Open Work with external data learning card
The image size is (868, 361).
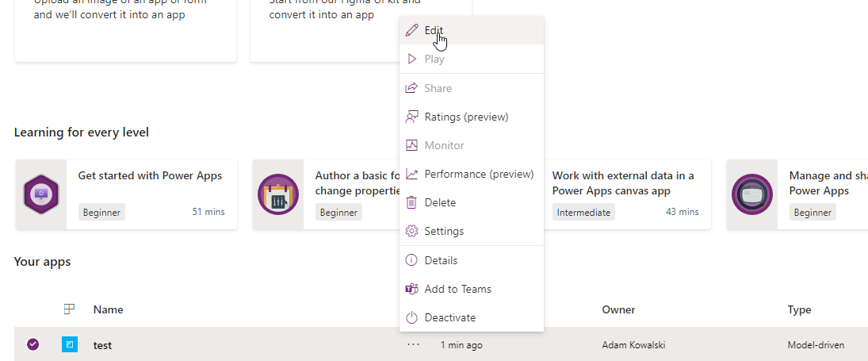[627, 194]
